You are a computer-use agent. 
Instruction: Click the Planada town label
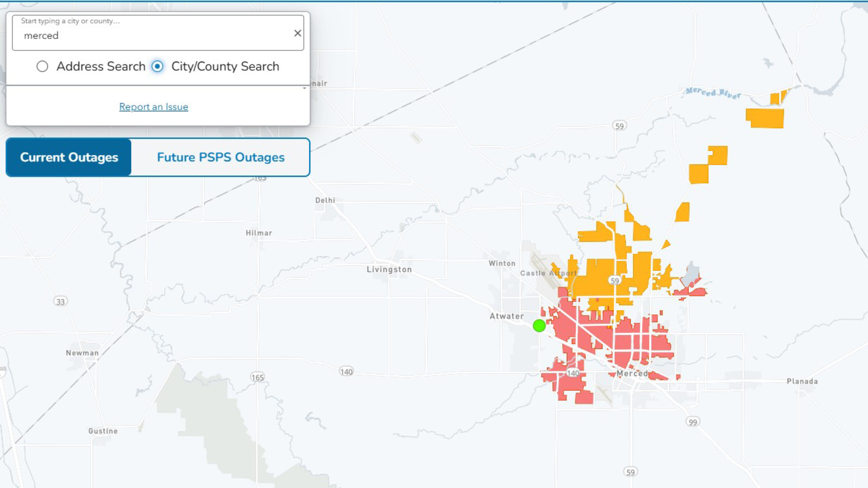pyautogui.click(x=802, y=381)
